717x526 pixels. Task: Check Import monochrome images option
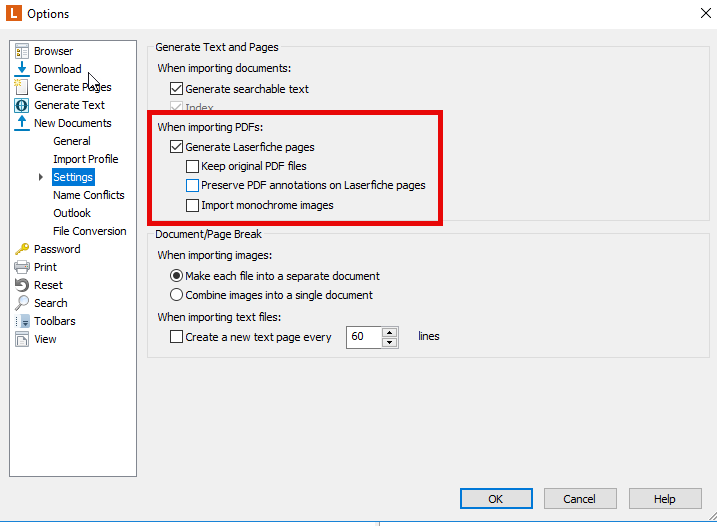193,205
